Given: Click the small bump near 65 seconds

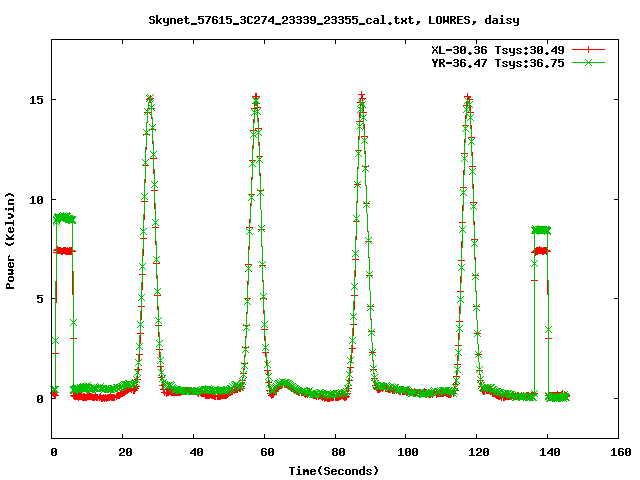Looking at the screenshot, I should 283,384.
